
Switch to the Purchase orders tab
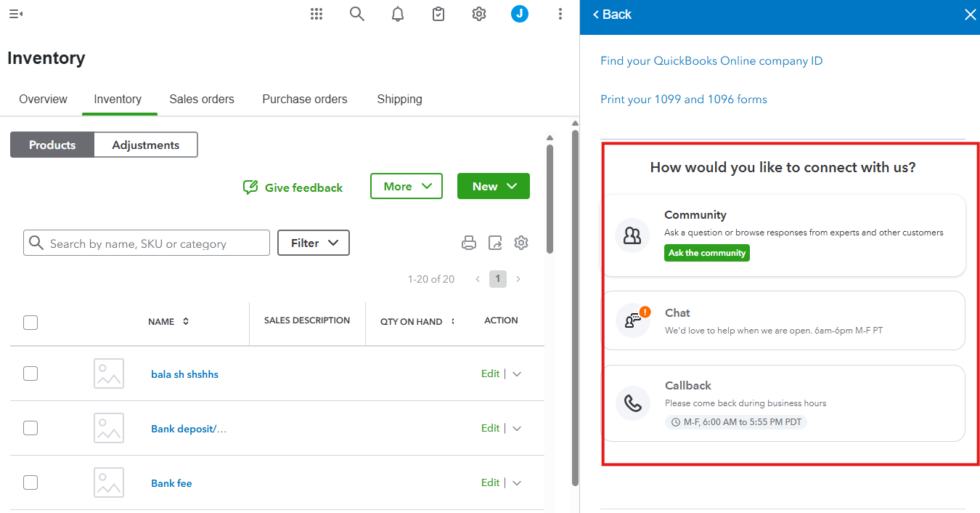click(x=305, y=99)
